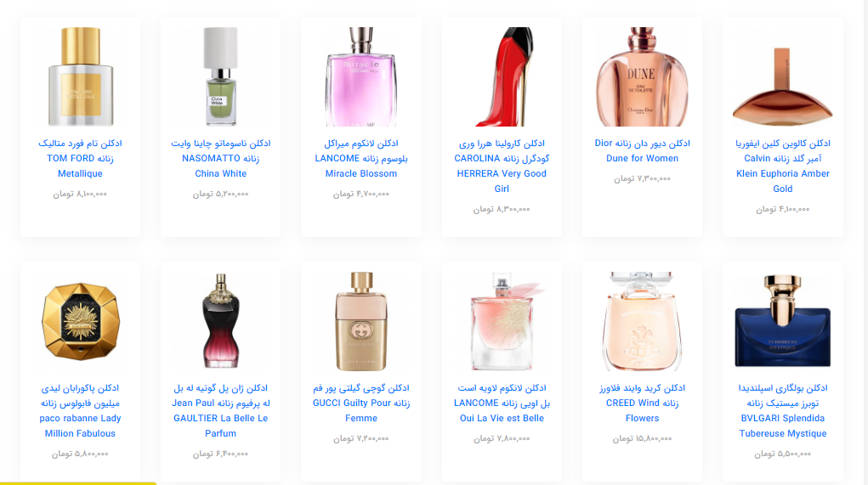The width and height of the screenshot is (868, 485).
Task: Follow the paco rabanne Lady Million Fabulous link
Action: 80,410
